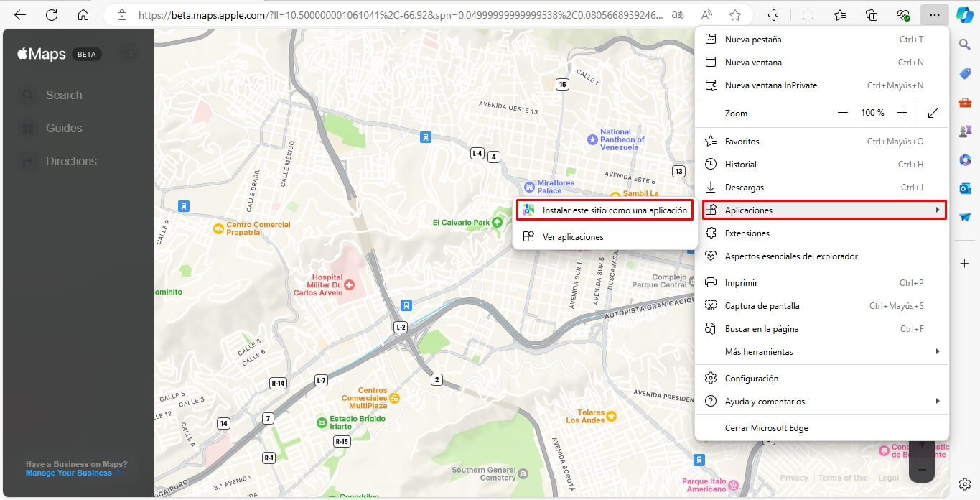Screen dimensions: 980x500
Task: Choose Captura de pantalla
Action: 822,306
